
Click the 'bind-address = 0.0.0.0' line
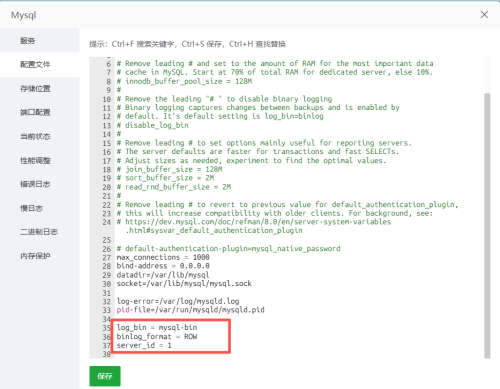click(163, 266)
